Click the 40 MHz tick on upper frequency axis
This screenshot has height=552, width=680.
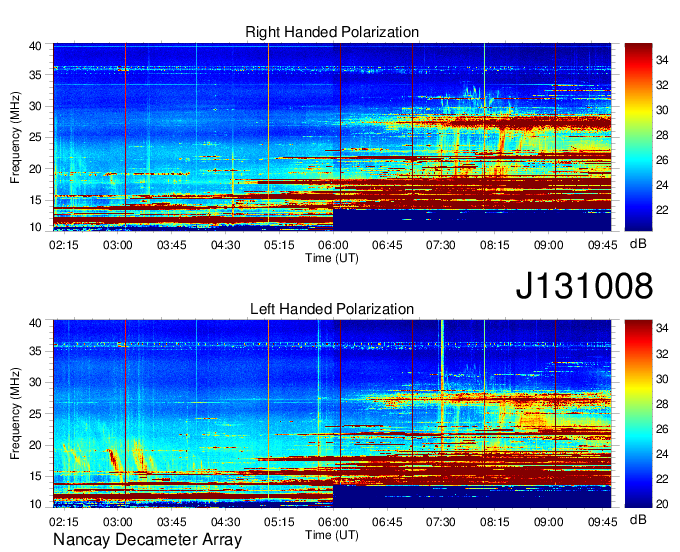35,46
